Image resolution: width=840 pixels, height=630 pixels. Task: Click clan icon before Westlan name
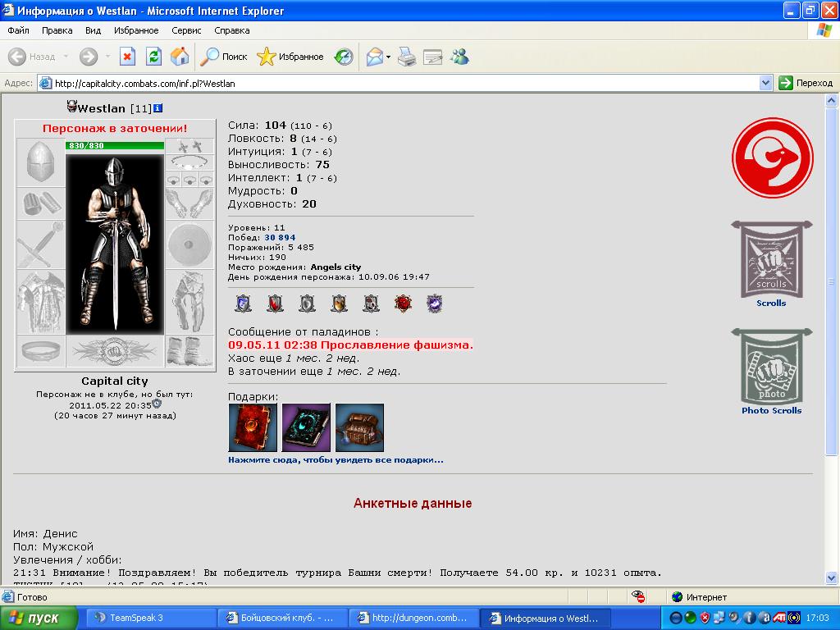pyautogui.click(x=72, y=107)
